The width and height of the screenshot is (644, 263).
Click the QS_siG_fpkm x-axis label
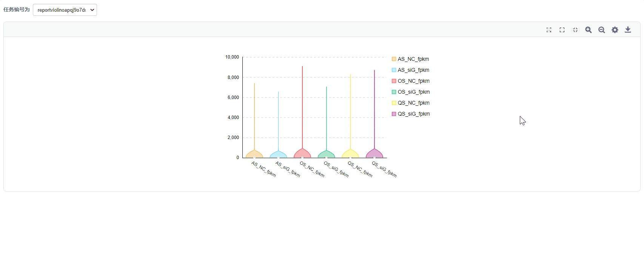point(384,169)
